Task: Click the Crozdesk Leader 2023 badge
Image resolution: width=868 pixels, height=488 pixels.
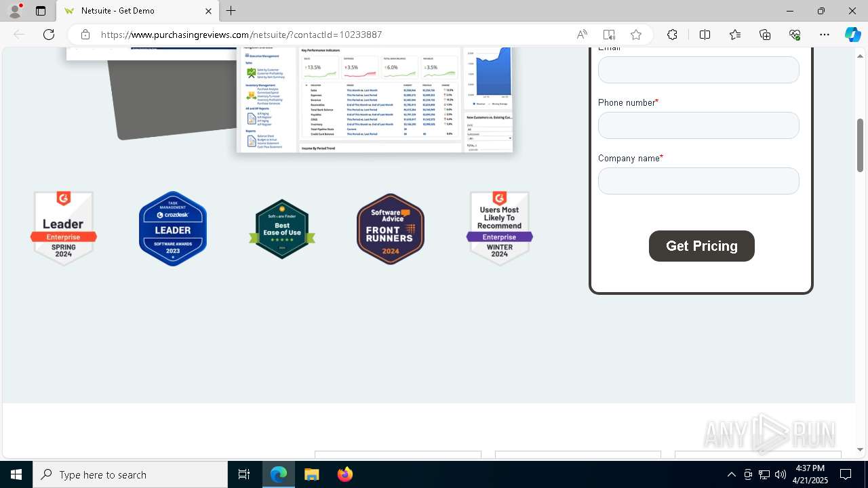Action: [173, 228]
